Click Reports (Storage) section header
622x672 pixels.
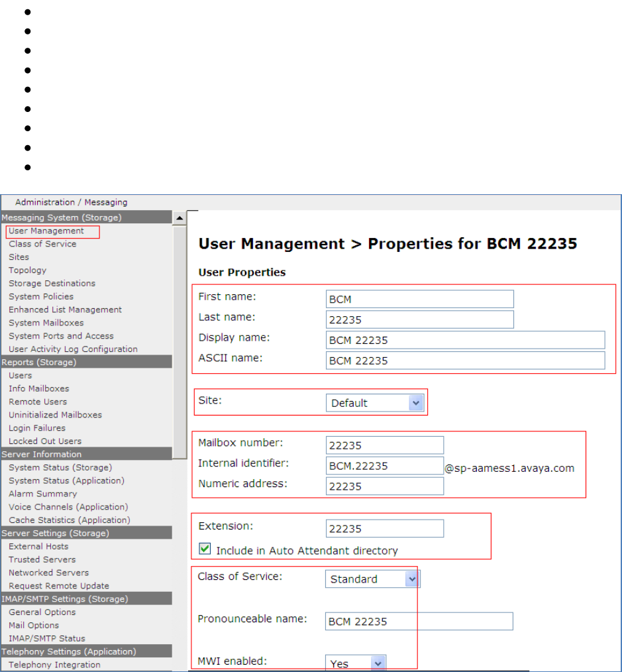[86, 362]
